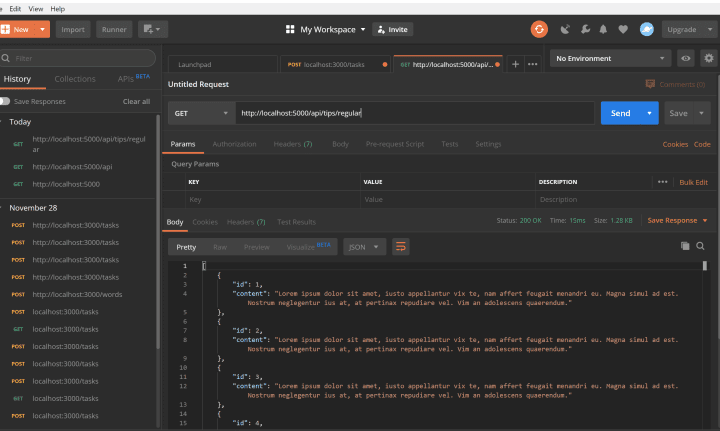Open the No Environment dropdown
The image size is (720, 431).
(x=609, y=59)
